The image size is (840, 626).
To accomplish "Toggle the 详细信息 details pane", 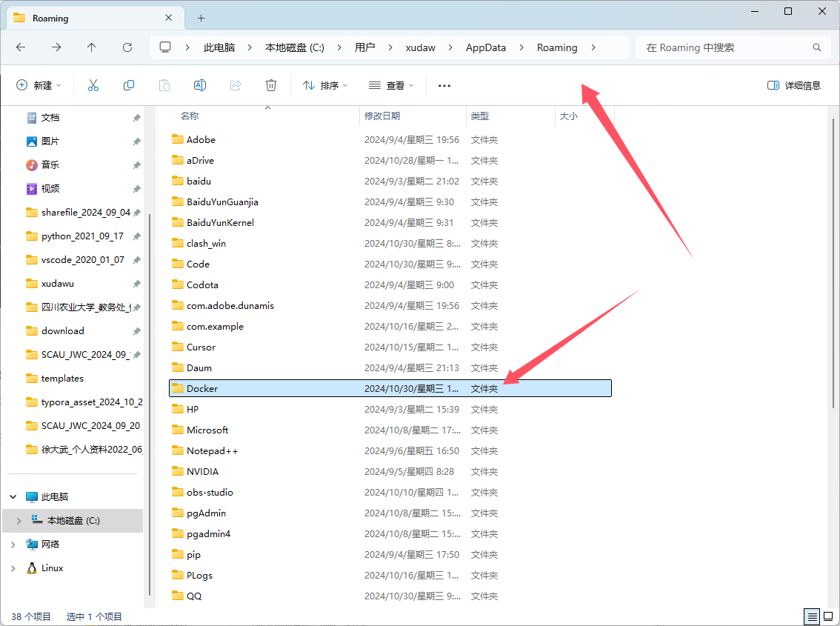I will (x=794, y=86).
